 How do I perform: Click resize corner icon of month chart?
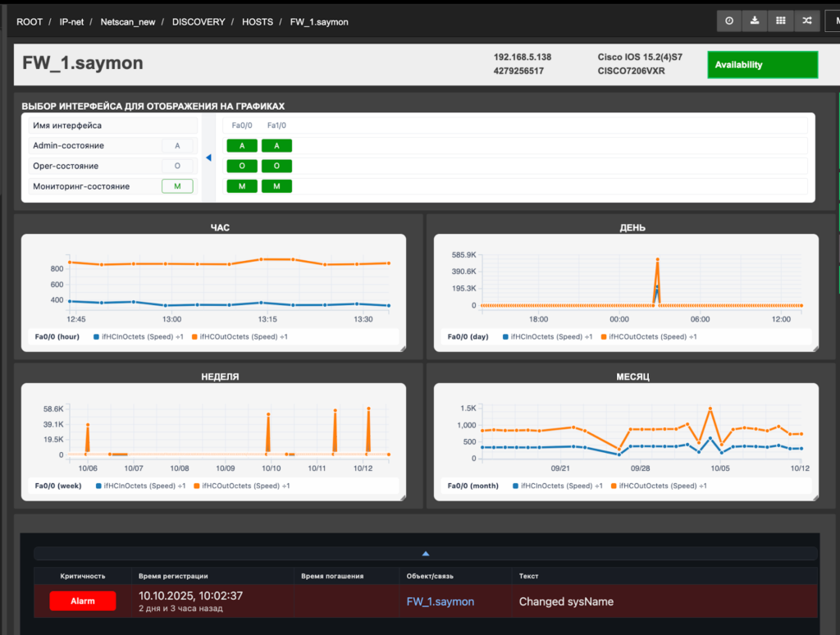(812, 496)
